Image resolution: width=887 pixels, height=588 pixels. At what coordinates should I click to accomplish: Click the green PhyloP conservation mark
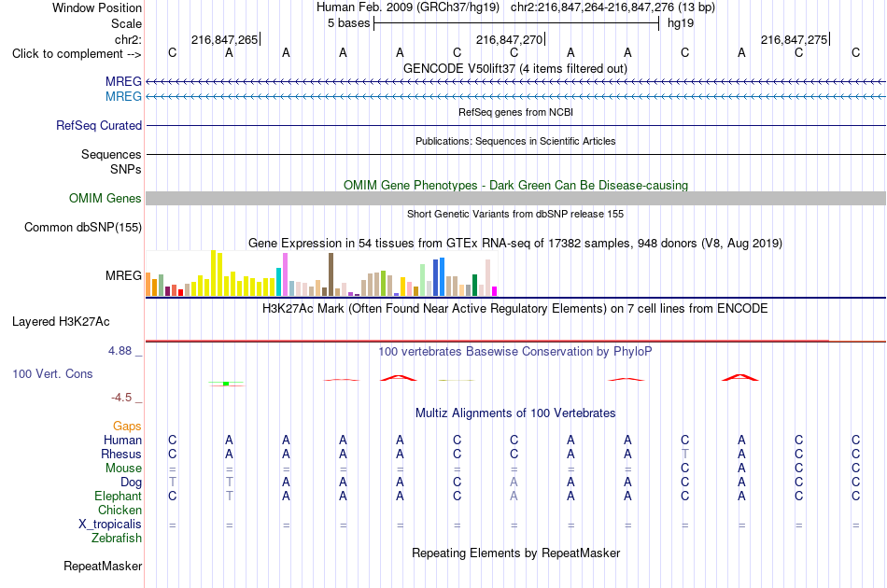click(x=226, y=384)
